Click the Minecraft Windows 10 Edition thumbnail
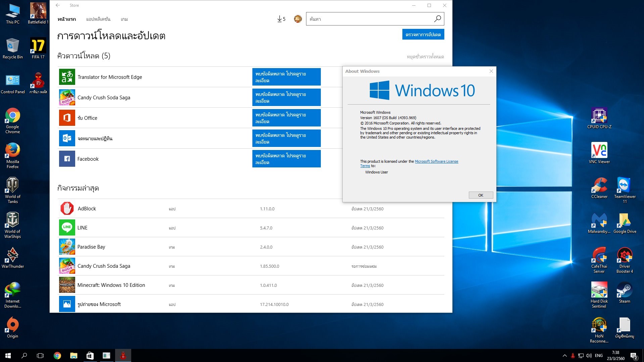The image size is (644, 362). (x=67, y=285)
